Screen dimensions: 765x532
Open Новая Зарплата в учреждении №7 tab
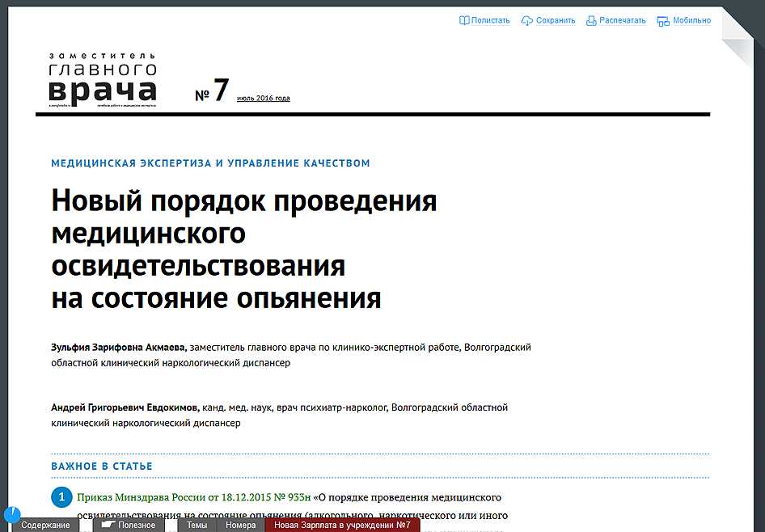click(342, 526)
